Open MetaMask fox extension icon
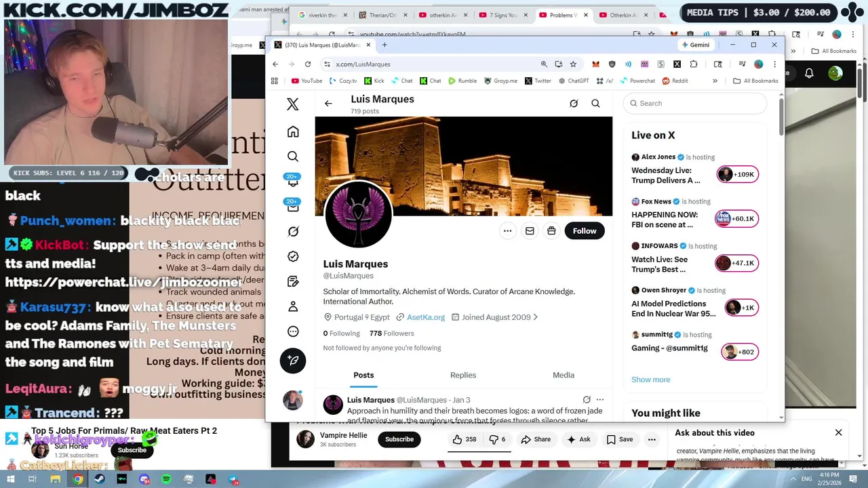 coord(595,64)
